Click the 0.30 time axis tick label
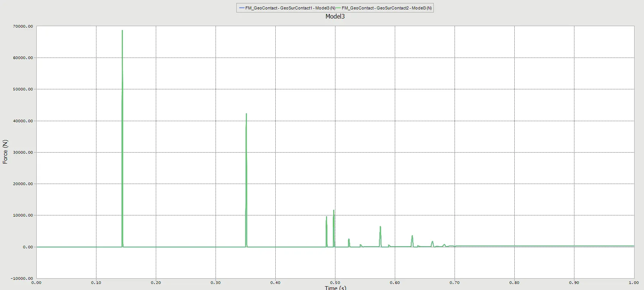 (216, 282)
